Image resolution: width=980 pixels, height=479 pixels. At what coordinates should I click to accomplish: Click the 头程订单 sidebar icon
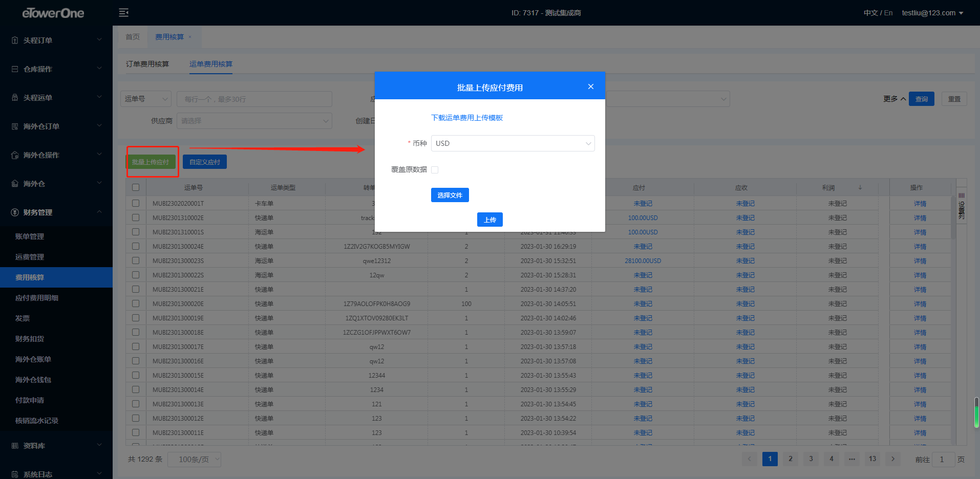tap(15, 40)
